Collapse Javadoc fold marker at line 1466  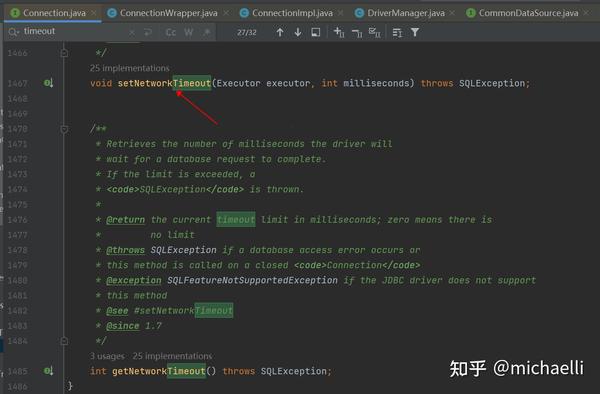coord(64,53)
